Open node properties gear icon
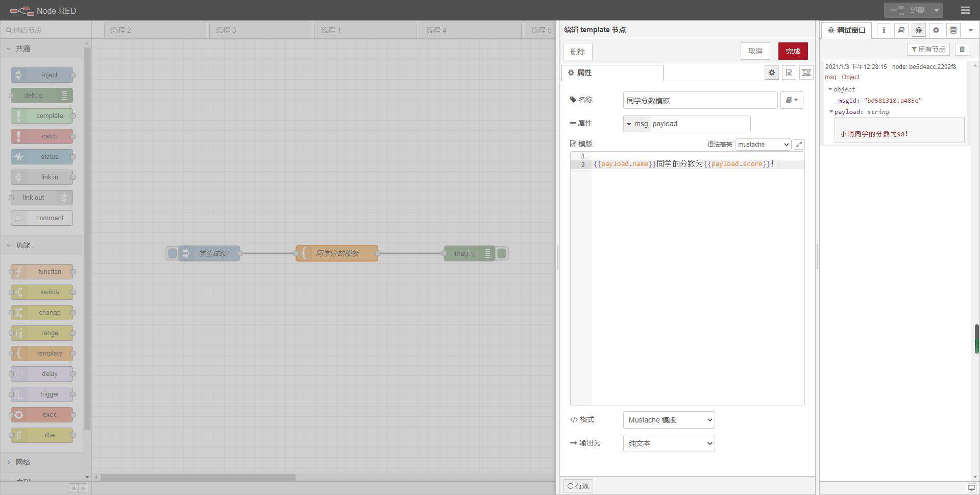The height and width of the screenshot is (495, 980). pyautogui.click(x=772, y=73)
